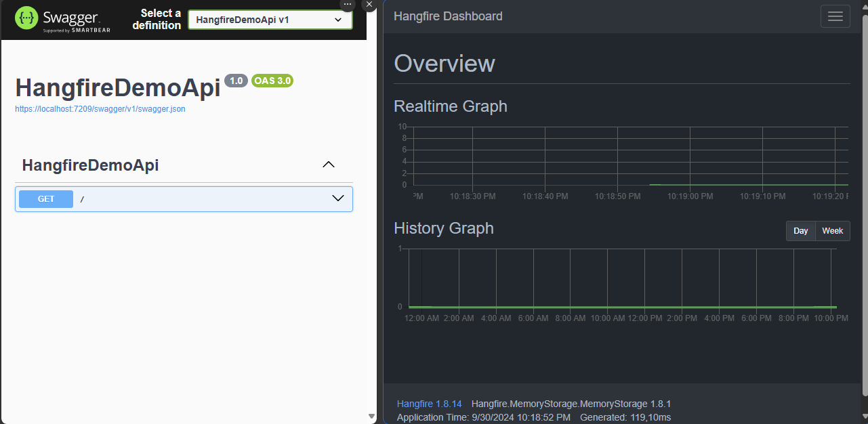Screen dimensions: 868x424
Task: Switch History Graph to Week view
Action: point(832,231)
